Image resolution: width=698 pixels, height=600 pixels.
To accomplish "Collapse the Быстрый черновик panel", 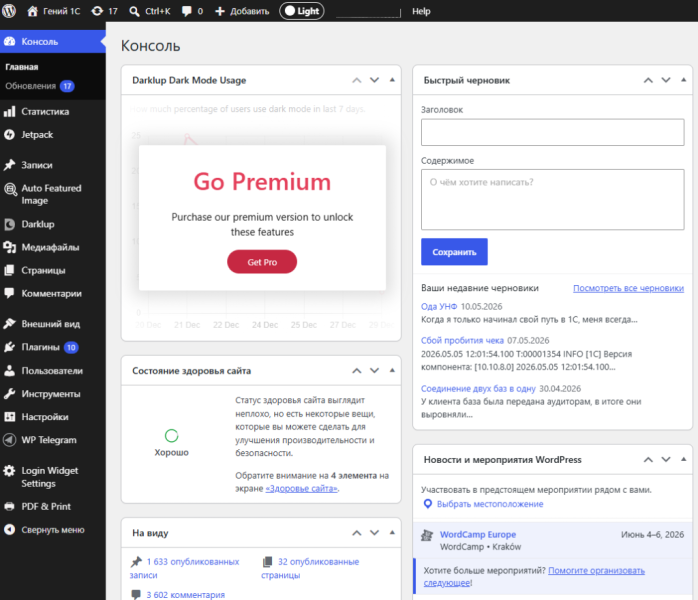I will click(x=684, y=80).
